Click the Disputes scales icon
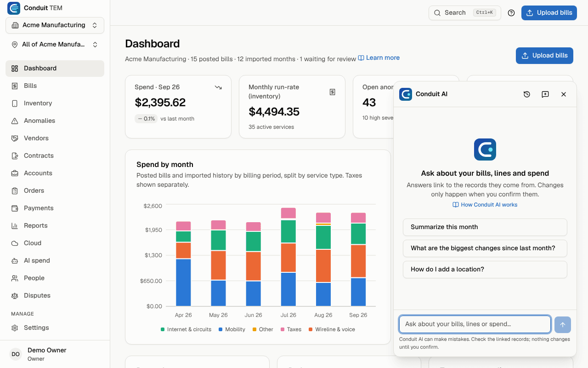Viewport: 588px width, 368px height. point(15,296)
